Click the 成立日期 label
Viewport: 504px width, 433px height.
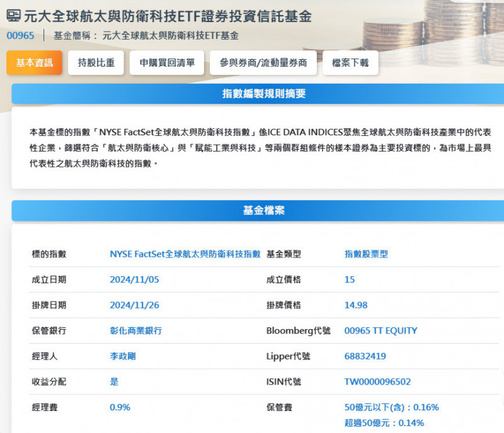pos(49,279)
